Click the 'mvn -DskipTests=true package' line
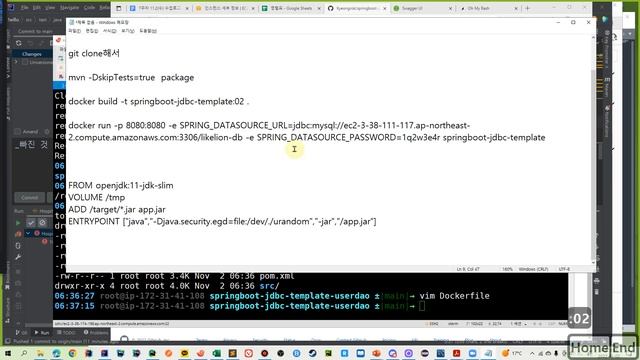The height and width of the screenshot is (360, 640). 131,78
